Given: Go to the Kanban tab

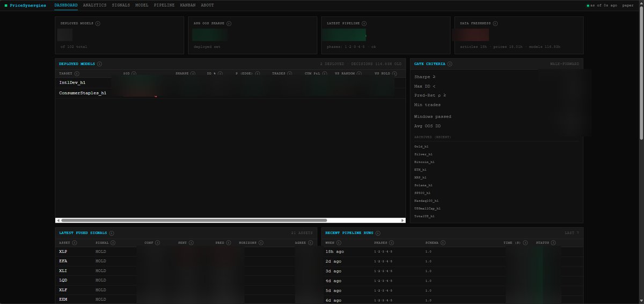Looking at the screenshot, I should [188, 5].
